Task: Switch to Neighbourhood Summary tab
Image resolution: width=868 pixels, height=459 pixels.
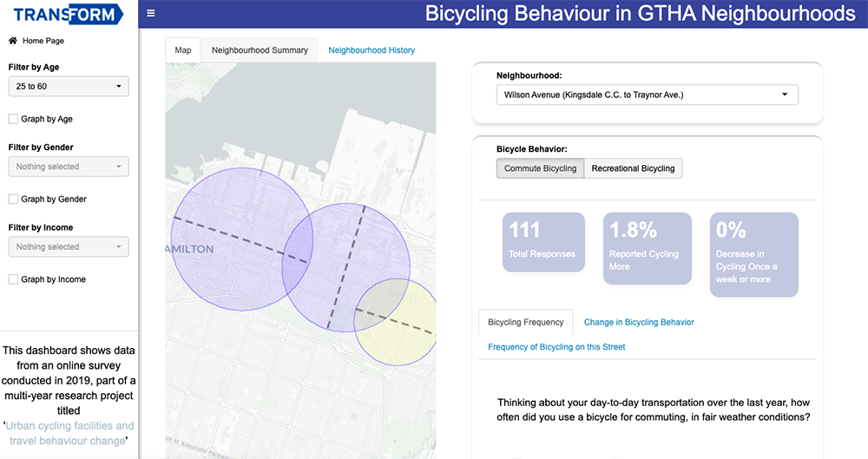Action: click(260, 50)
